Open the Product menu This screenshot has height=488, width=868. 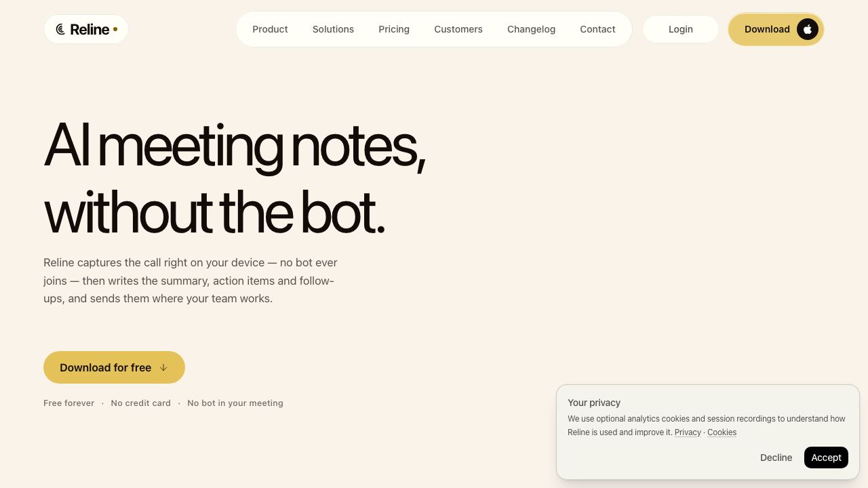[270, 29]
